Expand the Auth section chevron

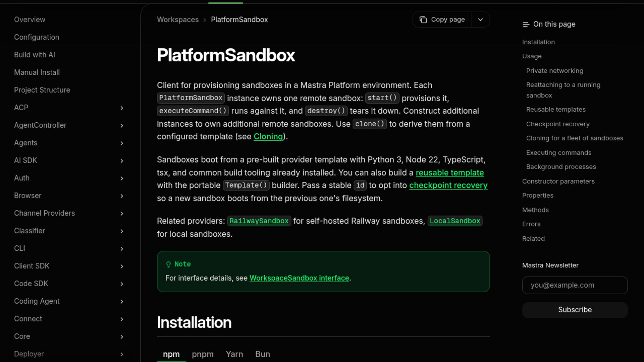[x=122, y=178]
